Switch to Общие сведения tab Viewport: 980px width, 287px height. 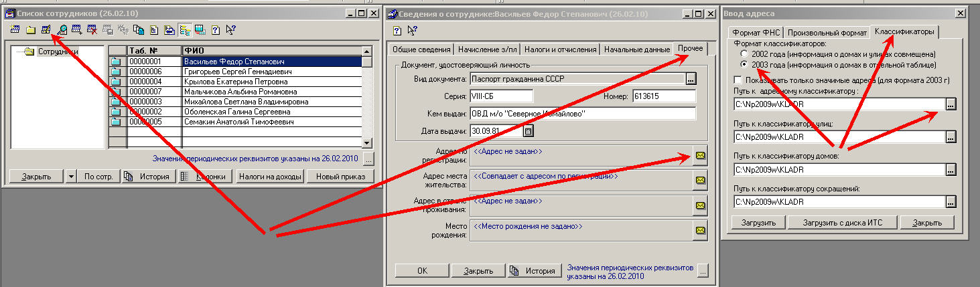(420, 50)
